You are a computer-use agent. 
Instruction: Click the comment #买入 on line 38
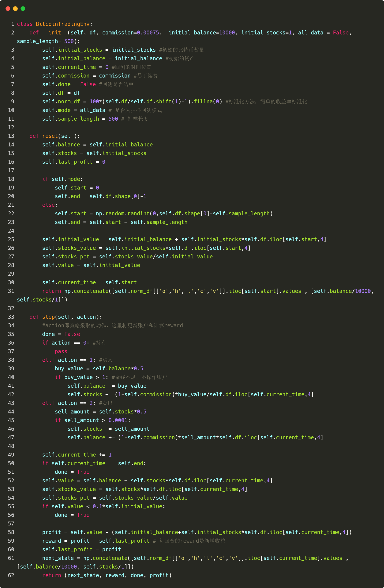[x=106, y=360]
